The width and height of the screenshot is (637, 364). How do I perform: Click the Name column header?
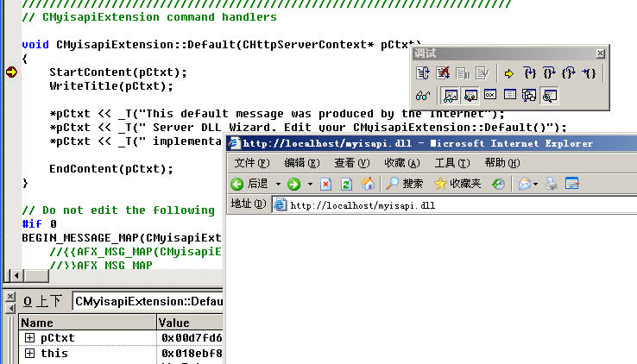coord(87,323)
